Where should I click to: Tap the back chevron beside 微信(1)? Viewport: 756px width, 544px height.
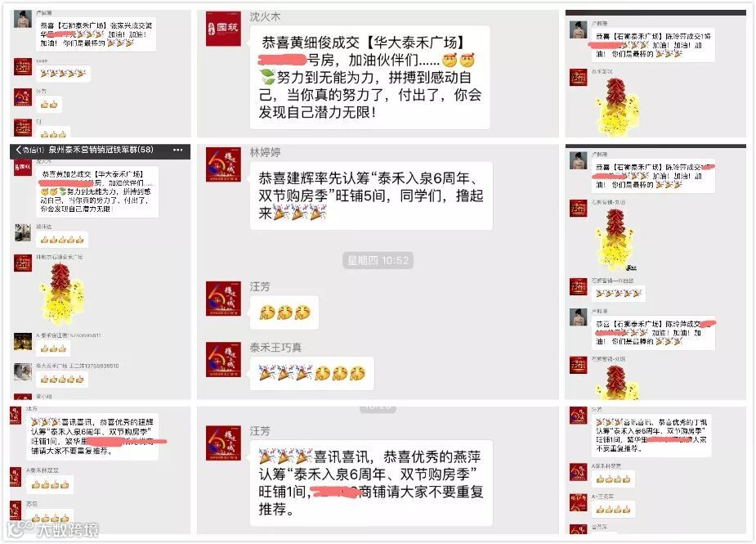pyautogui.click(x=18, y=151)
